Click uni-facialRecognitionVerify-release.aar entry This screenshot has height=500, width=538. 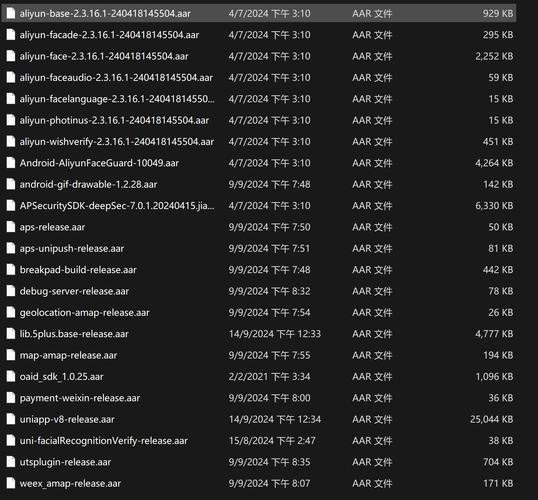point(104,441)
